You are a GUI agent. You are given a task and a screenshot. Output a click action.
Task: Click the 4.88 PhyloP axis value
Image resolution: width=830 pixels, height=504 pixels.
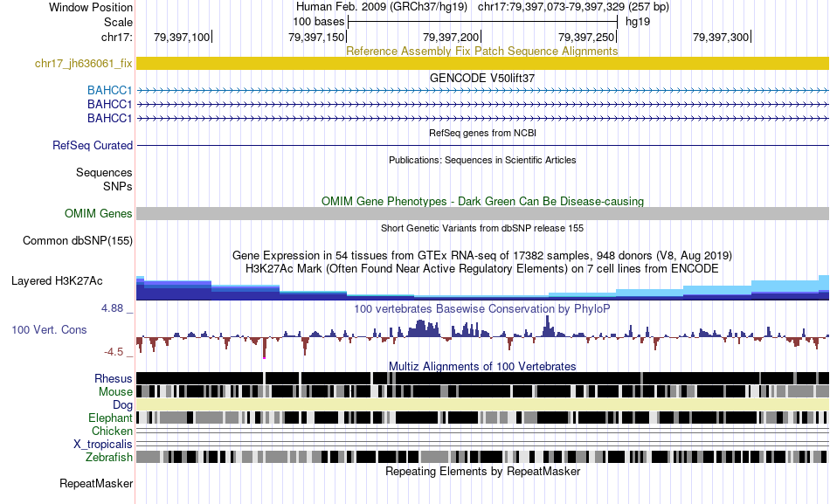click(x=114, y=308)
